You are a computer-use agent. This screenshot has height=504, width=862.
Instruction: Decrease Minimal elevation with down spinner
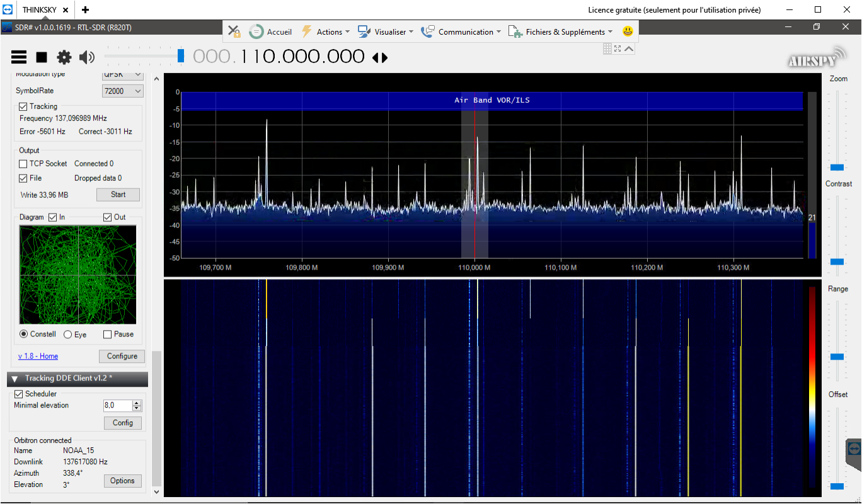137,409
